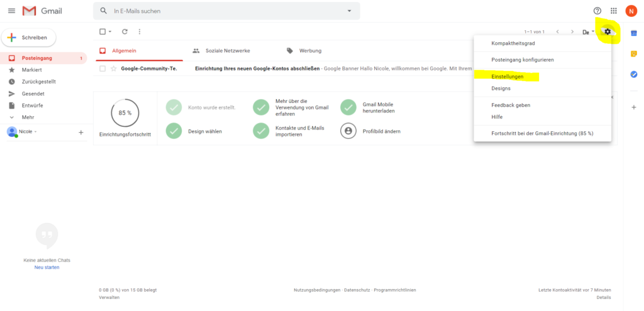
Task: Open the Verwalten storage link
Action: 109,297
